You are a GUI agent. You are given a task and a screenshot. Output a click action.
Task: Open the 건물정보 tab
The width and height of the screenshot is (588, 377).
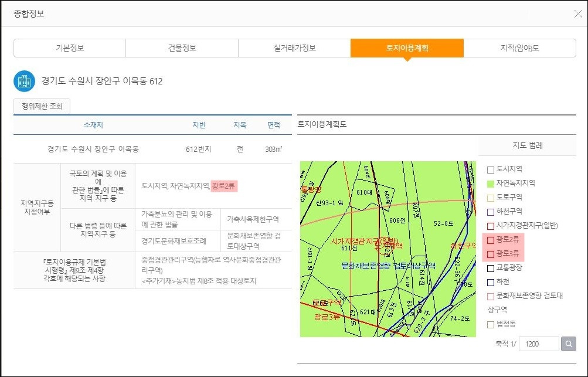(x=182, y=48)
